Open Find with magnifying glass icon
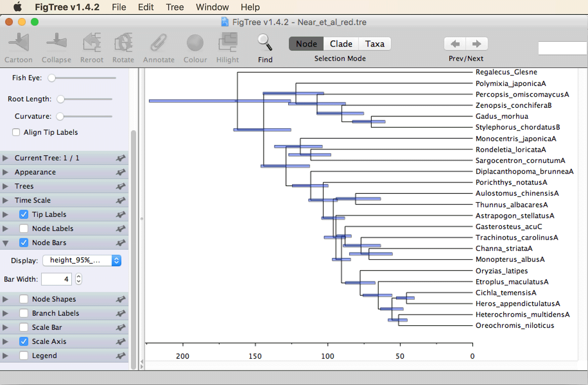This screenshot has width=588, height=385. [x=265, y=43]
